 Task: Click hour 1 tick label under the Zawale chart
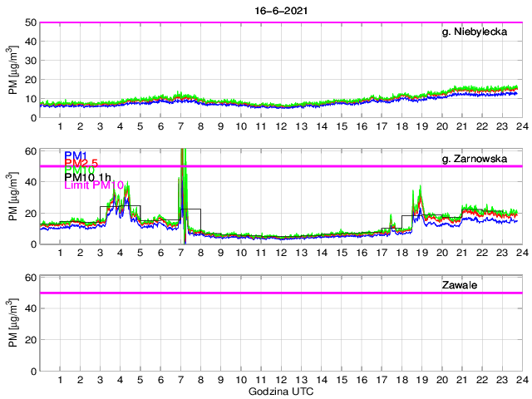pos(61,380)
